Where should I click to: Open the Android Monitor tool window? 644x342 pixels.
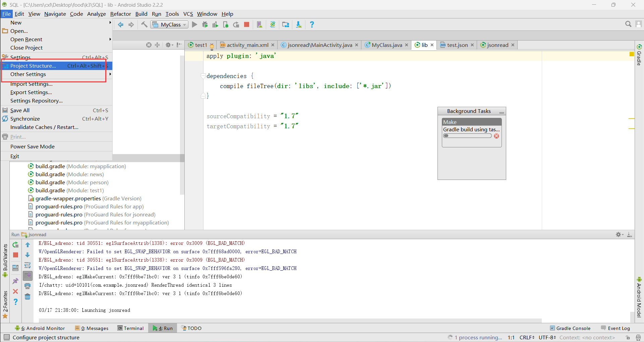(40, 328)
